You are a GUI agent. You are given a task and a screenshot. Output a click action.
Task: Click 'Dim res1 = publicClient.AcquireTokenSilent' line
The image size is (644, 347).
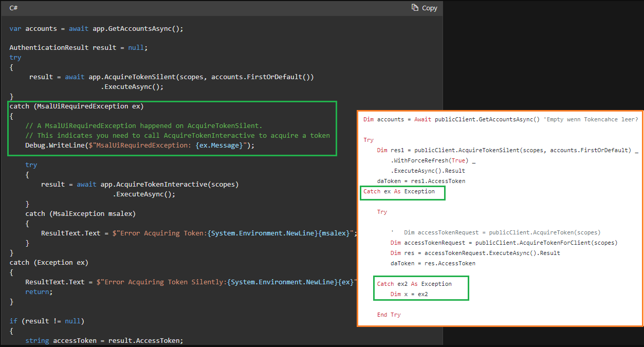click(x=507, y=150)
